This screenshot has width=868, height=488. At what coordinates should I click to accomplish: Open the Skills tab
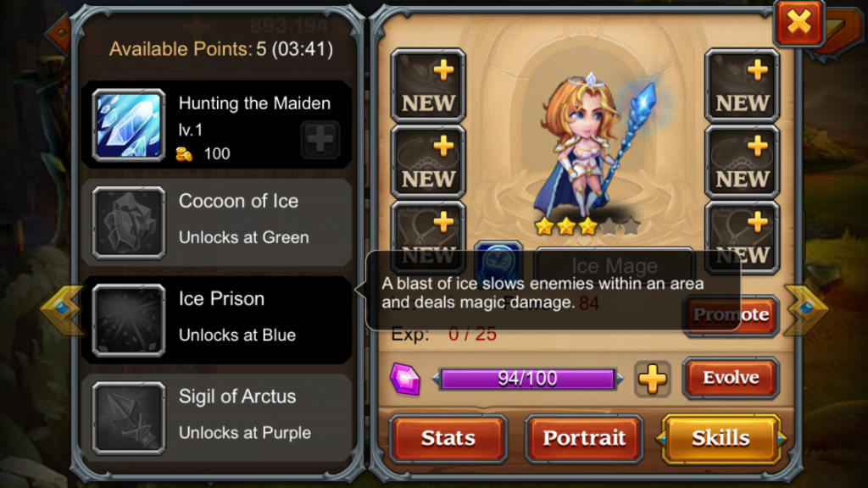(721, 438)
